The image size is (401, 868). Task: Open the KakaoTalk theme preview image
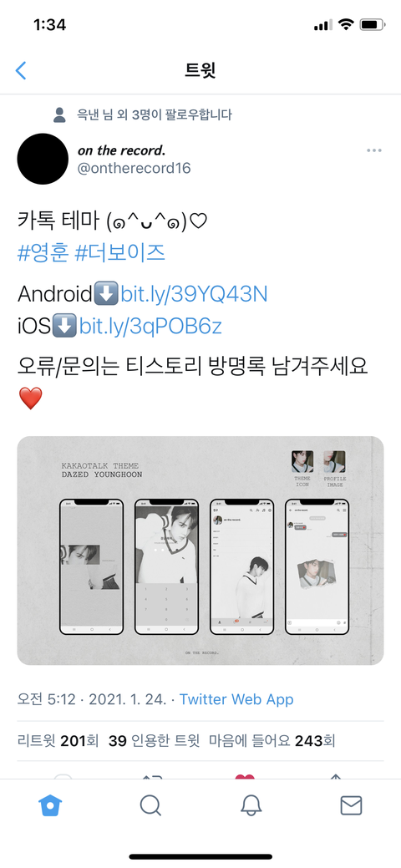pos(200,551)
